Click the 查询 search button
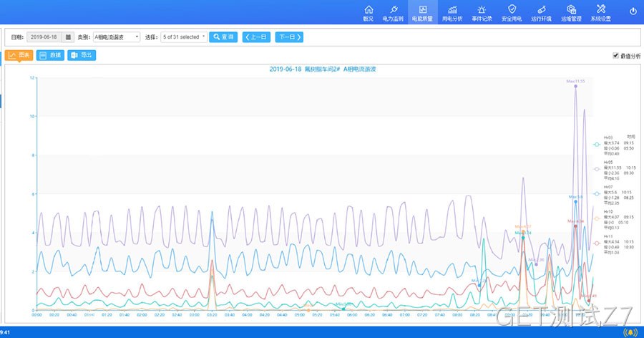This screenshot has width=644, height=338. pyautogui.click(x=223, y=37)
